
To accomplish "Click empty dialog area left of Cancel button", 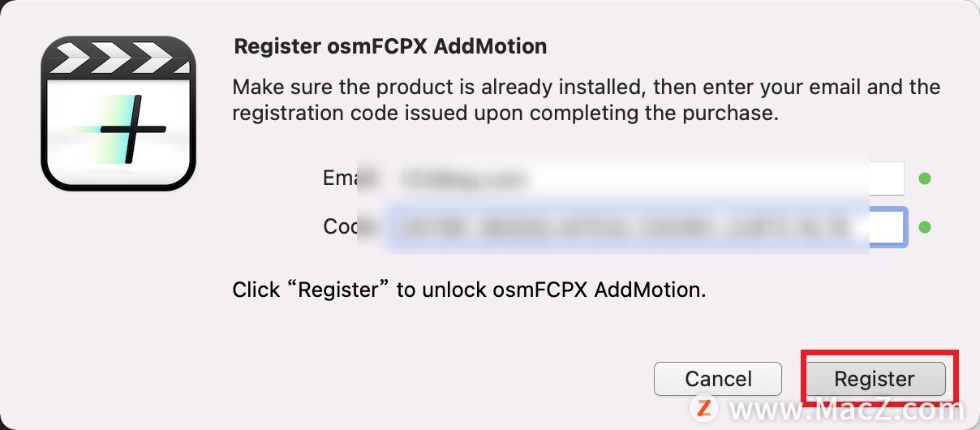I will click(438, 379).
